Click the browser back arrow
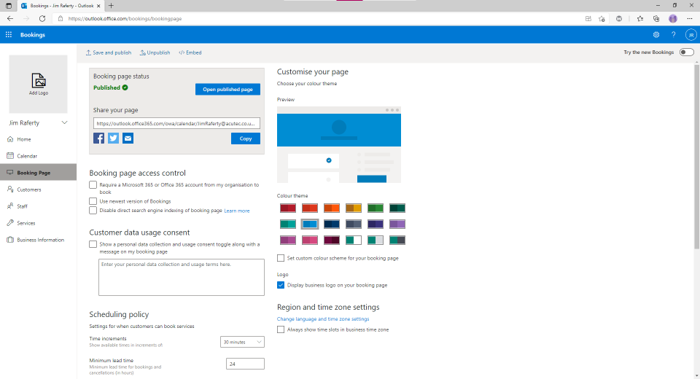 pos(10,18)
